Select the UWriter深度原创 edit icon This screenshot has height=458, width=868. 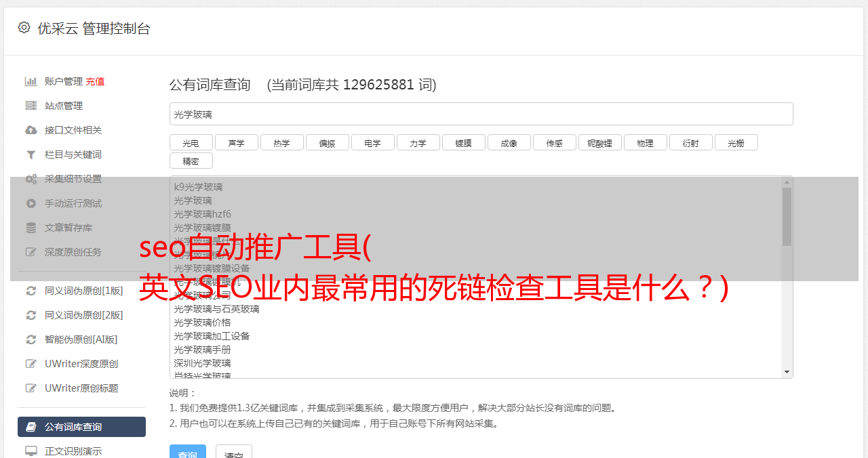coord(31,364)
